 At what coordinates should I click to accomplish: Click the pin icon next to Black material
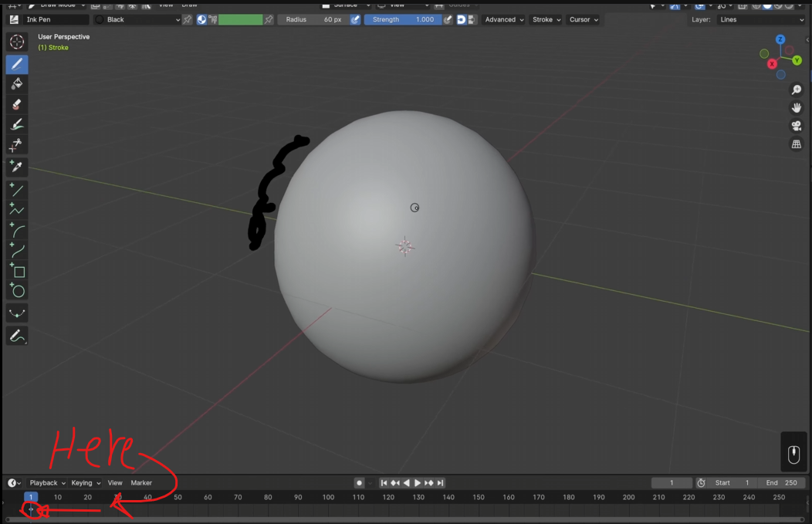pyautogui.click(x=187, y=19)
